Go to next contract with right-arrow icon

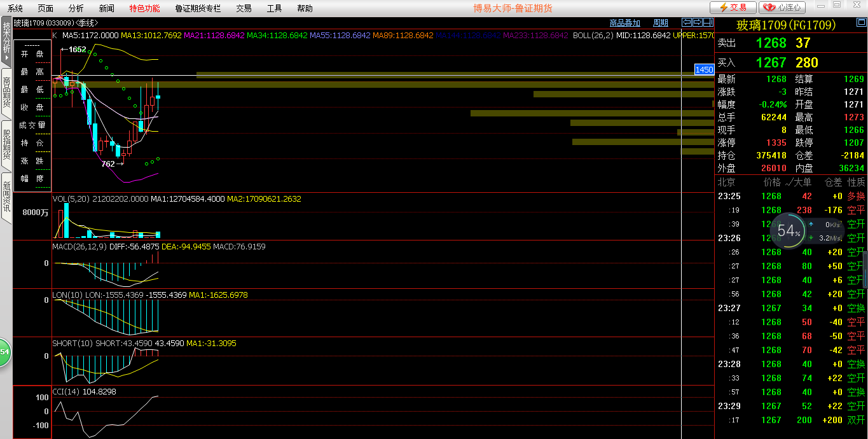click(697, 23)
